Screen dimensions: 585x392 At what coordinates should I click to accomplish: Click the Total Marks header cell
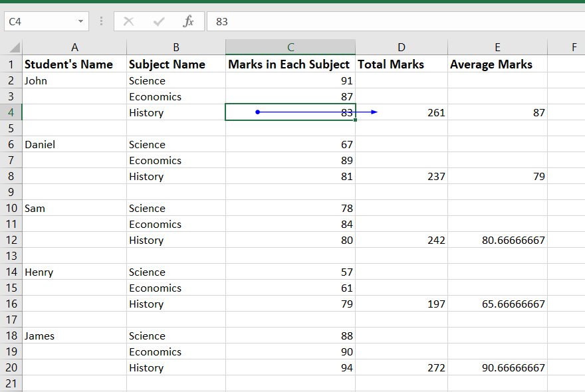402,64
